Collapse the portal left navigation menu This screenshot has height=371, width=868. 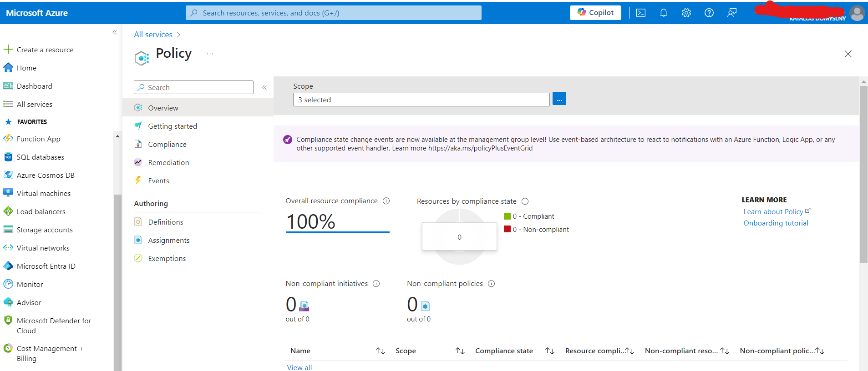tap(115, 32)
